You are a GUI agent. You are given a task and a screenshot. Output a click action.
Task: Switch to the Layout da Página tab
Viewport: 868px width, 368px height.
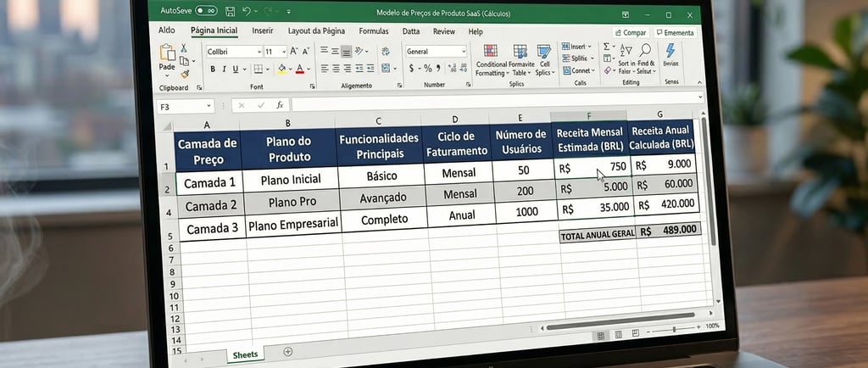pyautogui.click(x=316, y=31)
